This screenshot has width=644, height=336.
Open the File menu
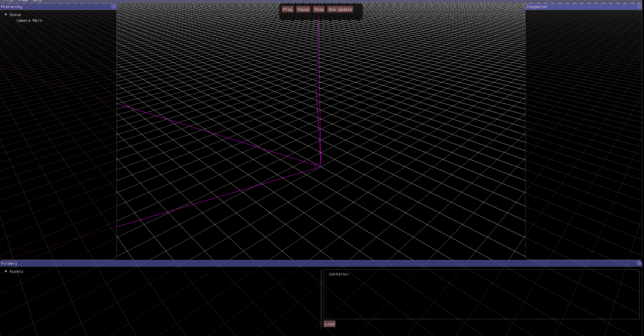coord(8,1)
